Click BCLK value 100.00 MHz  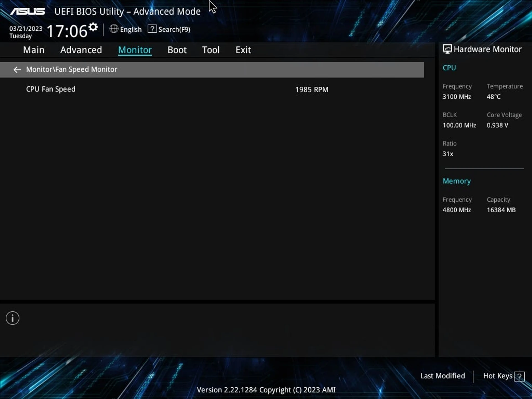(459, 125)
